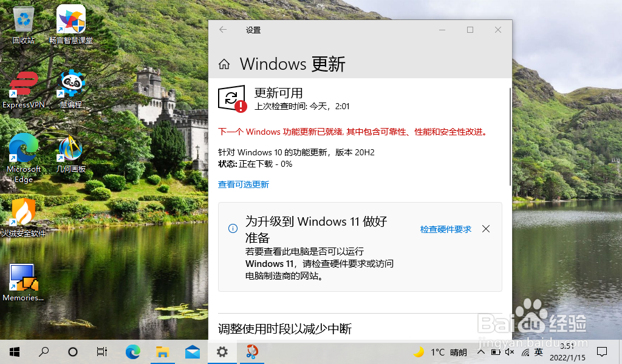
Task: Click the info icon in Windows 11 card
Action: (233, 229)
